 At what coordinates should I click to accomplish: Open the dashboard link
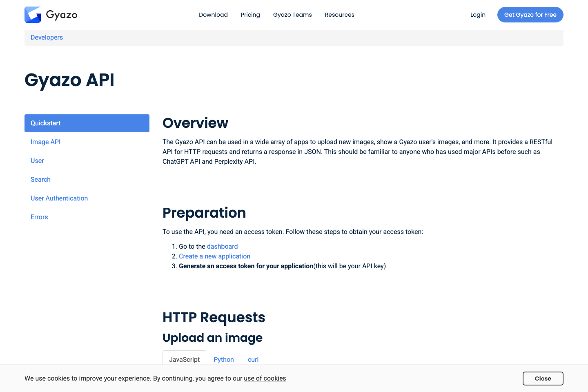click(x=222, y=246)
